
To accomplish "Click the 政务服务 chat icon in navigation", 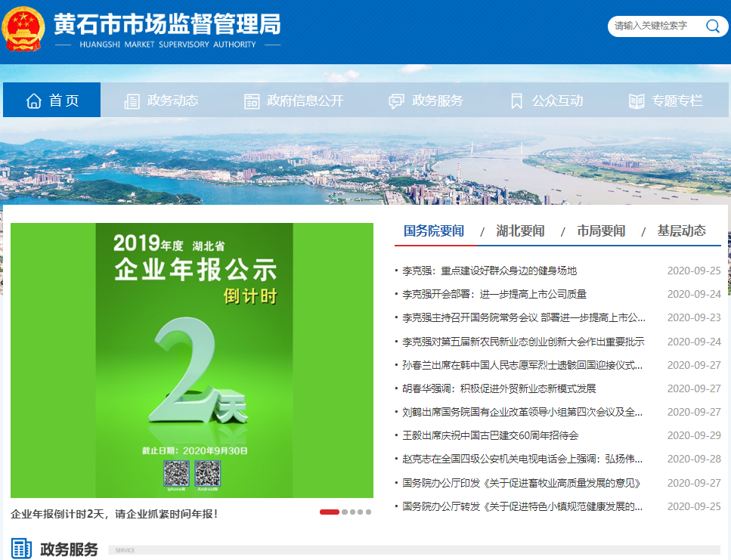I will tap(396, 101).
